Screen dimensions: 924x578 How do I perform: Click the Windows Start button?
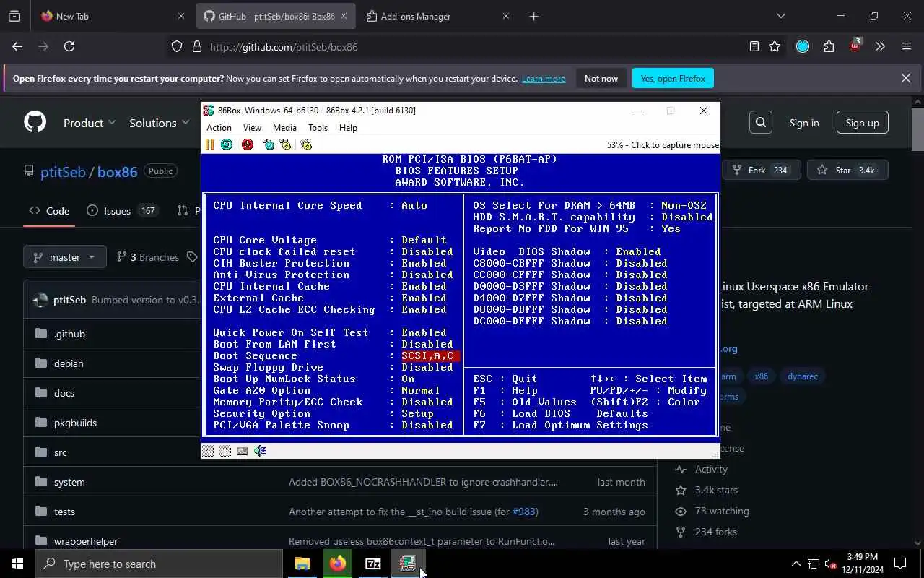coord(17,564)
